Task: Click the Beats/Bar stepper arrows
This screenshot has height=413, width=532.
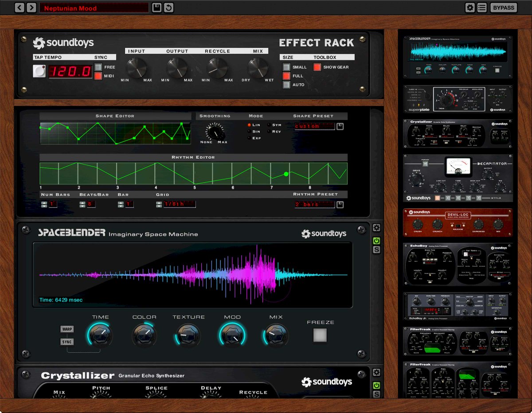Action: pyautogui.click(x=82, y=204)
